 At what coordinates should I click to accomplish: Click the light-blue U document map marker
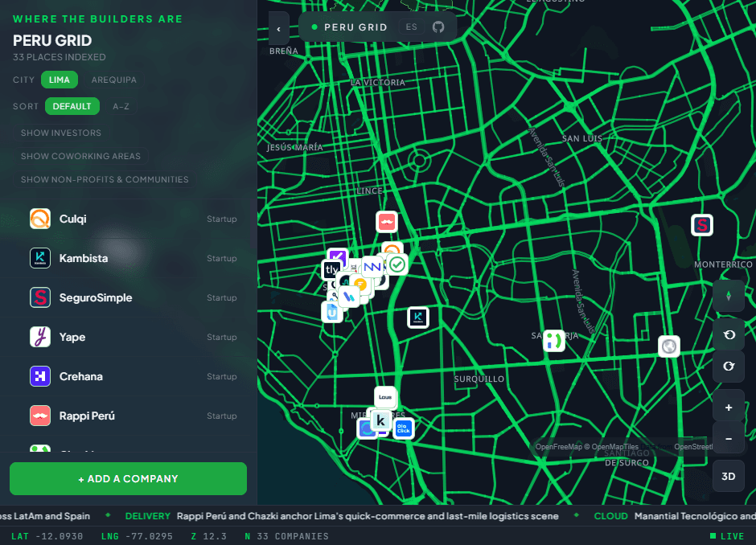click(331, 312)
